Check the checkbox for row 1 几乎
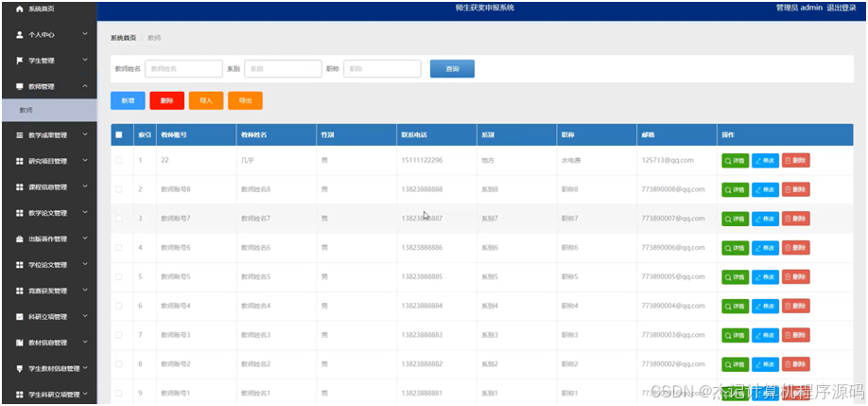 click(119, 160)
